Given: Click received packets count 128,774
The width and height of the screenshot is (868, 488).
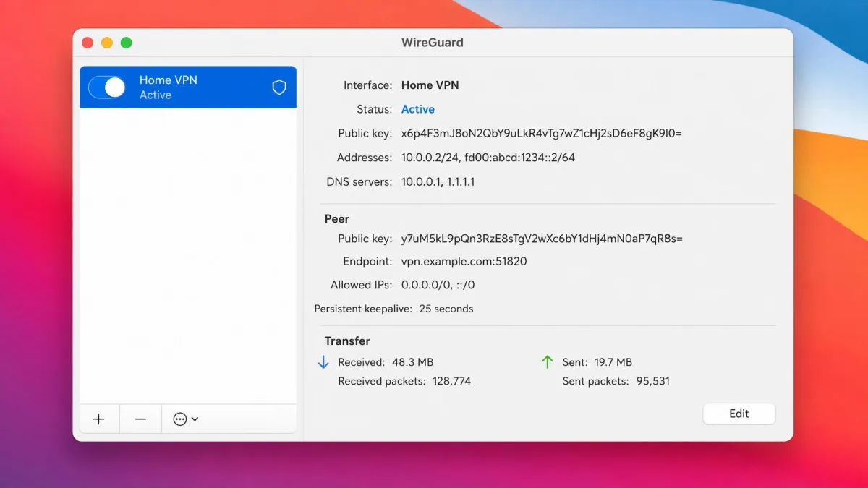Looking at the screenshot, I should pyautogui.click(x=452, y=381).
